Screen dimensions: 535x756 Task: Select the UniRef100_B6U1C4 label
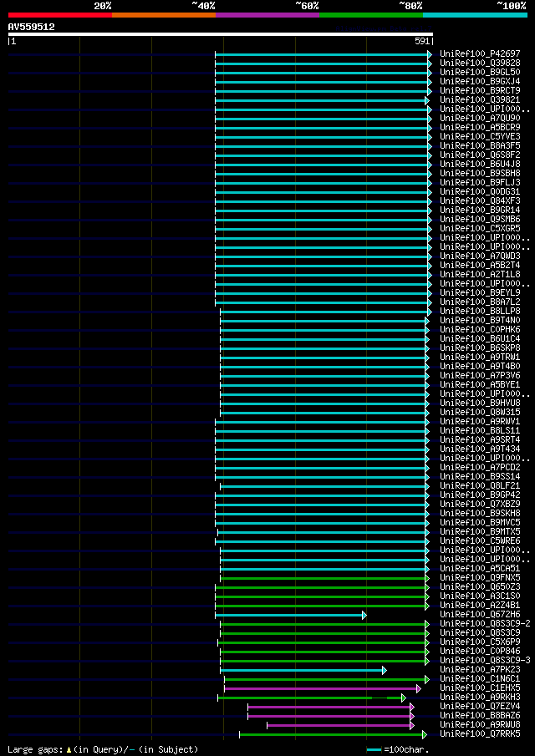pos(480,338)
